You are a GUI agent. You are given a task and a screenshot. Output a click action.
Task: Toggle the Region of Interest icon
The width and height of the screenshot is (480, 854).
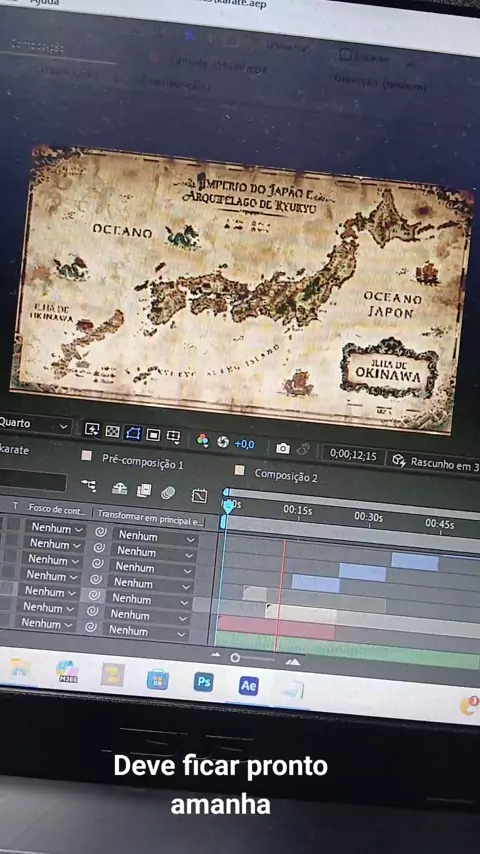pos(153,435)
